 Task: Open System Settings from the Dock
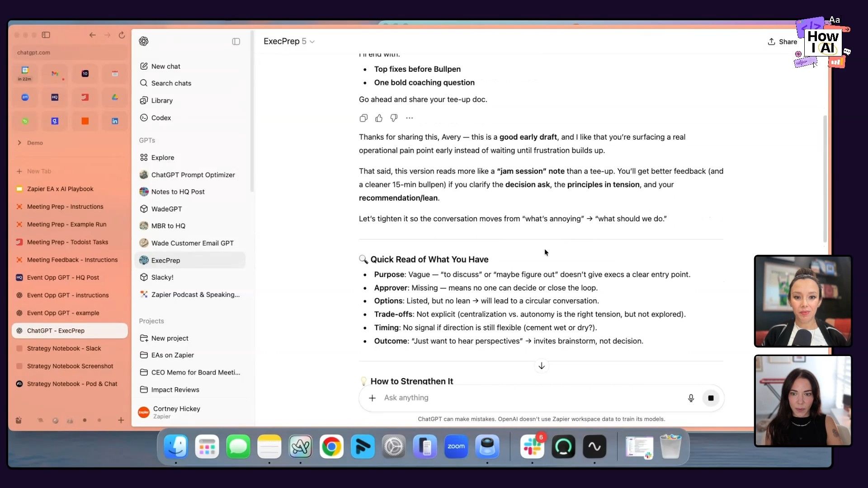394,447
